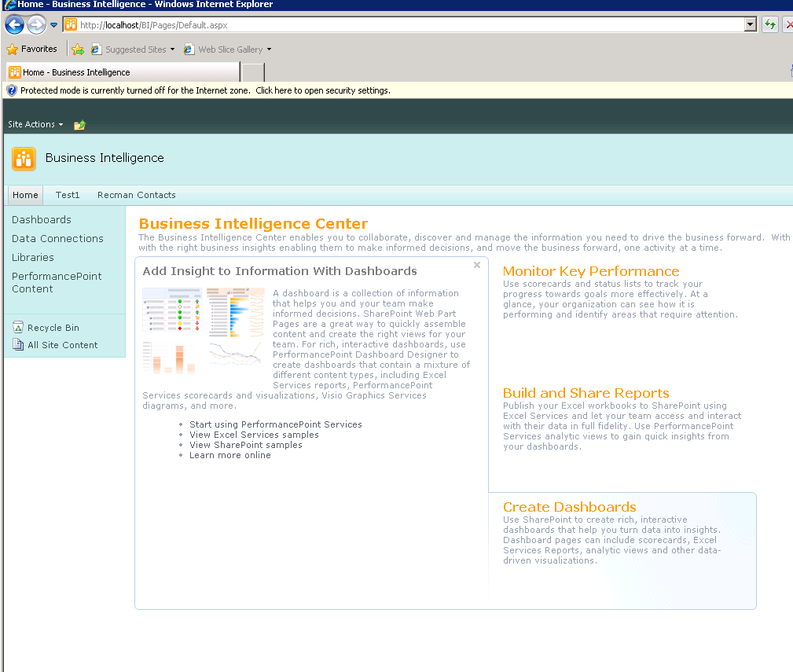
Task: Open a new blank browser tab
Action: 253,72
